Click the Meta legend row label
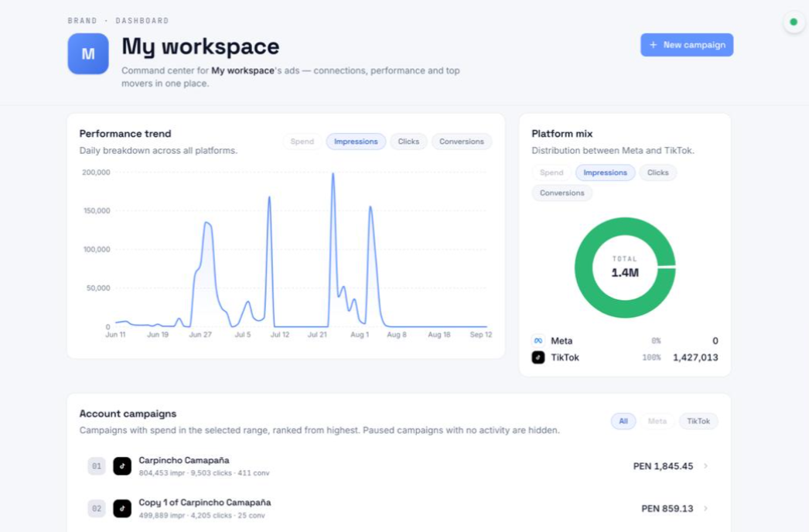 [x=562, y=340]
